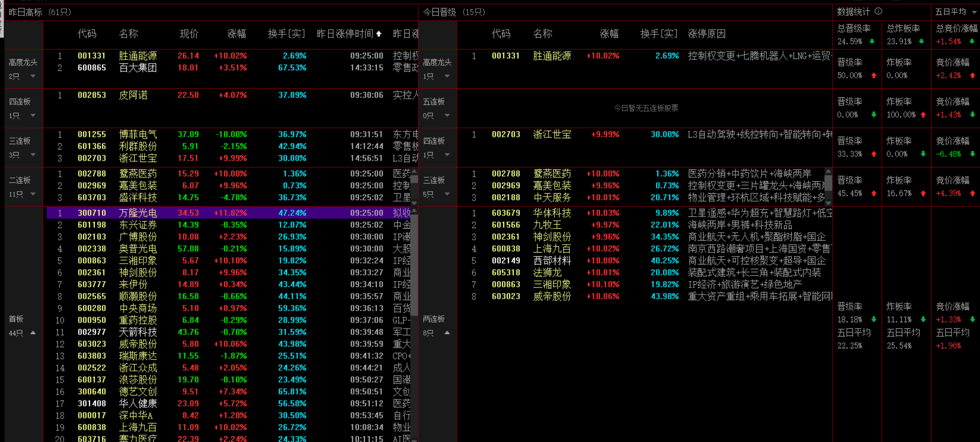Expand 三连板 5只 group in 今日晋级
Screen dimensions: 980x442
coord(447,194)
